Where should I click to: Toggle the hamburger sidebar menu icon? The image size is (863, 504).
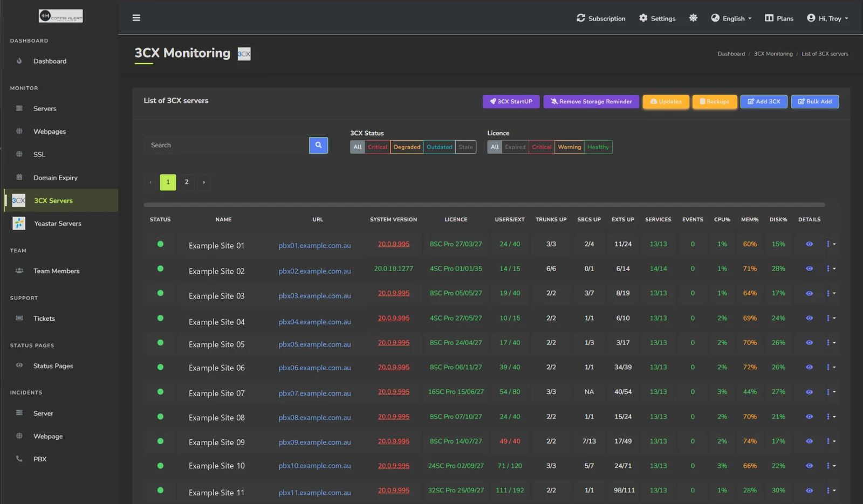click(136, 18)
